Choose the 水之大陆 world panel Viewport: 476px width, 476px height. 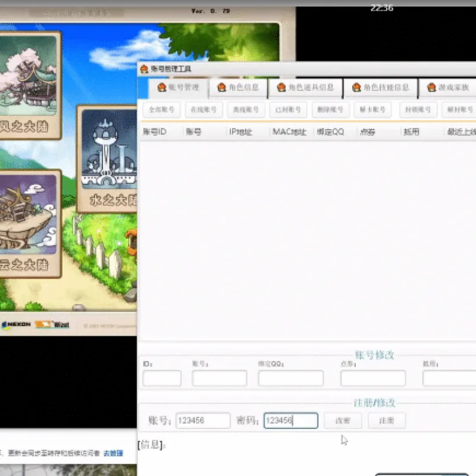(107, 159)
